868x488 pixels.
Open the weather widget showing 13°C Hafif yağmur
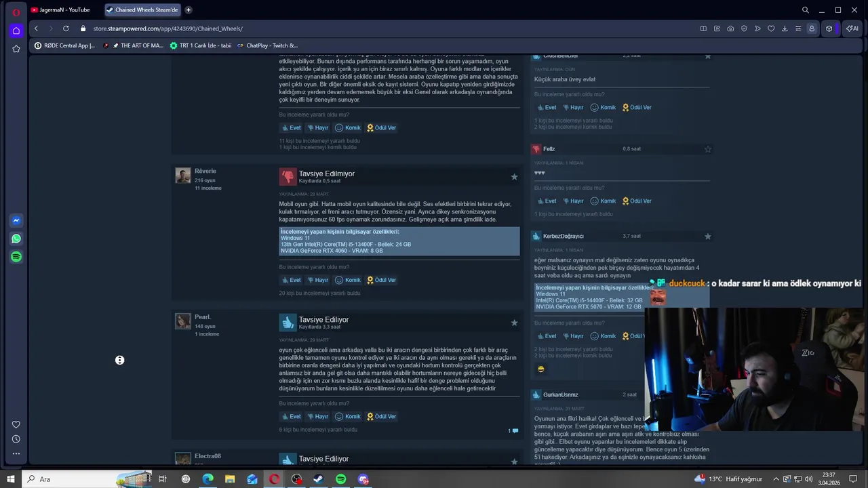click(729, 479)
